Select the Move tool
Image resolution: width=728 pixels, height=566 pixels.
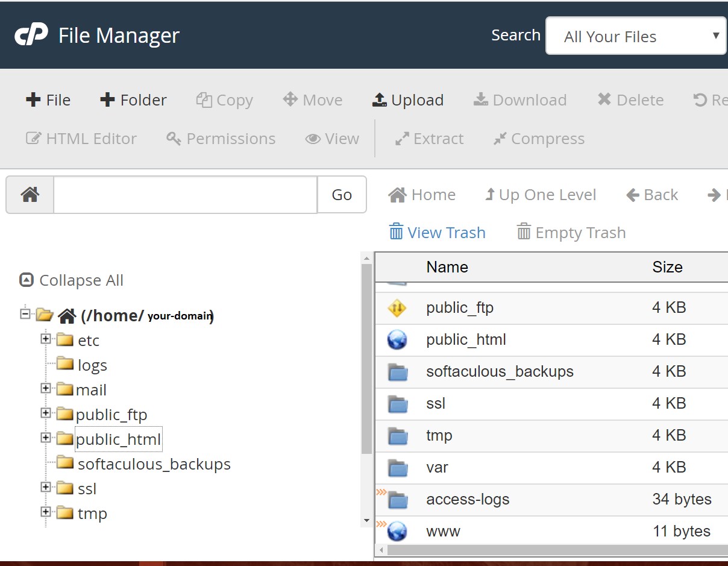point(312,99)
